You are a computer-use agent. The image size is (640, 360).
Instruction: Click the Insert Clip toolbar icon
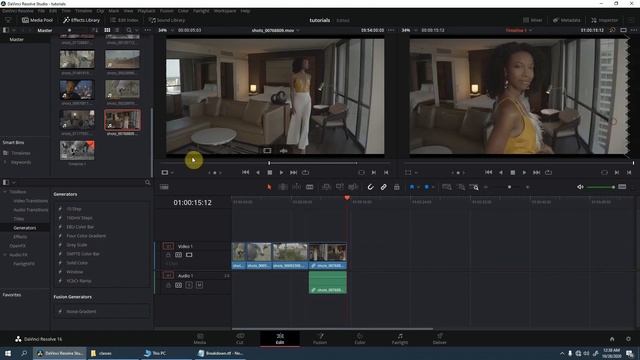point(326,187)
